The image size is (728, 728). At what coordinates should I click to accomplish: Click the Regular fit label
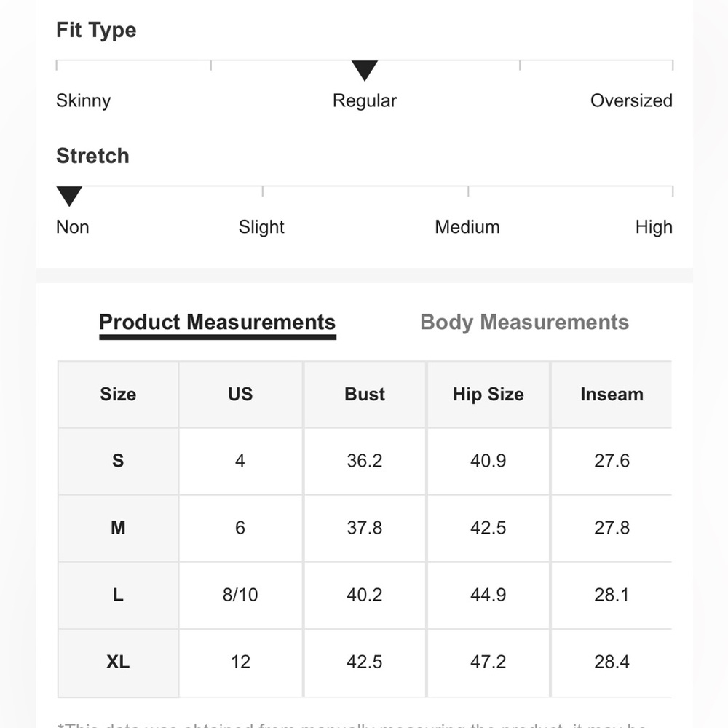(365, 100)
